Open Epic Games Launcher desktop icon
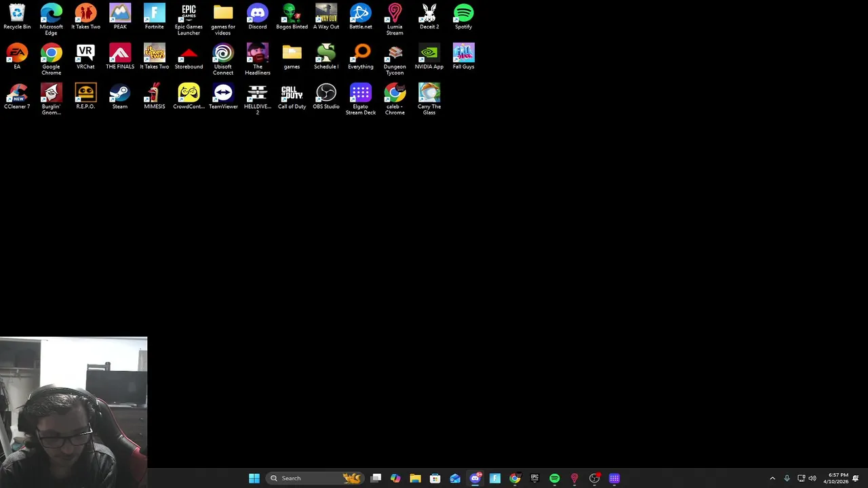 (189, 19)
